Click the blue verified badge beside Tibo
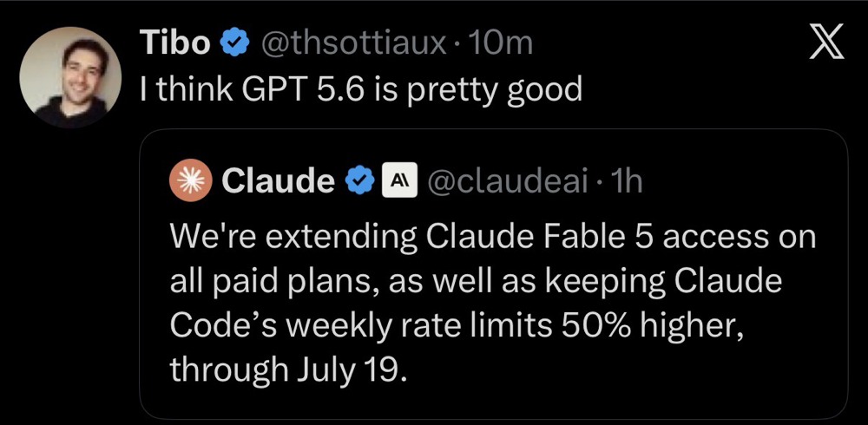The width and height of the screenshot is (868, 425). [234, 42]
